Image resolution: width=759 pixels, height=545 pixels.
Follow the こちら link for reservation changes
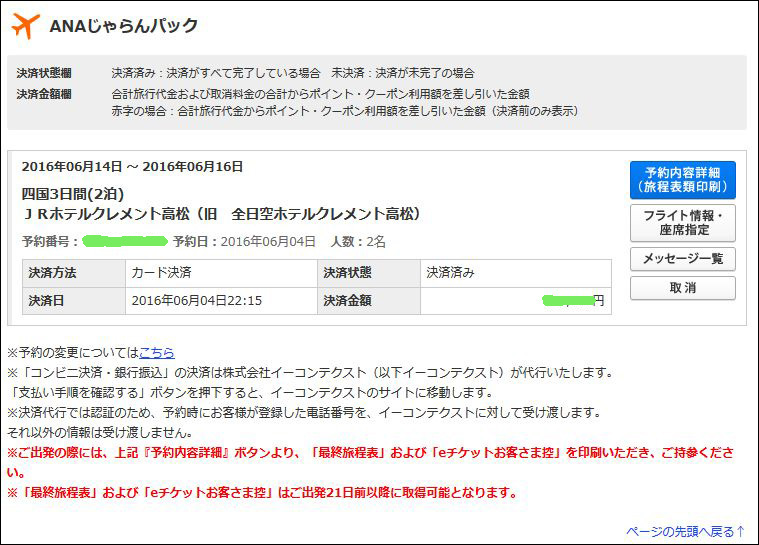[x=157, y=352]
